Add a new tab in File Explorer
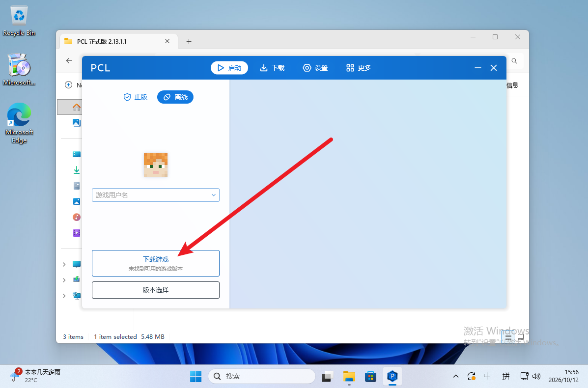This screenshot has height=388, width=588. pos(189,41)
